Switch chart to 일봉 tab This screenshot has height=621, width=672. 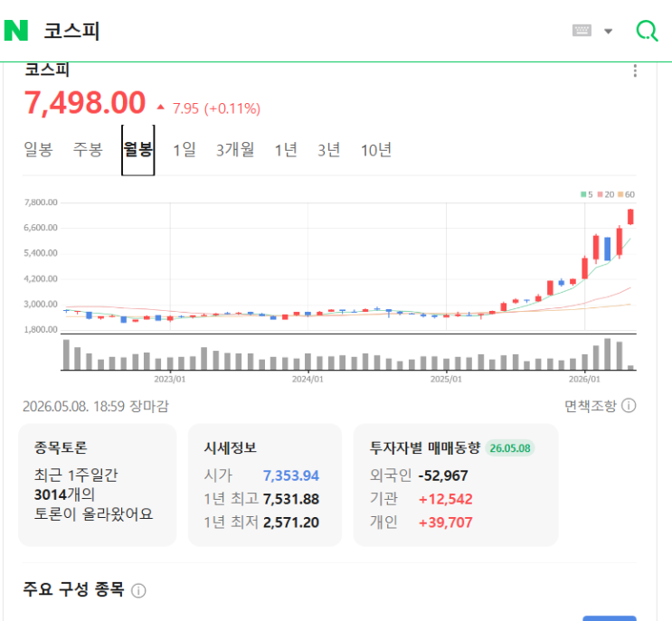38,150
